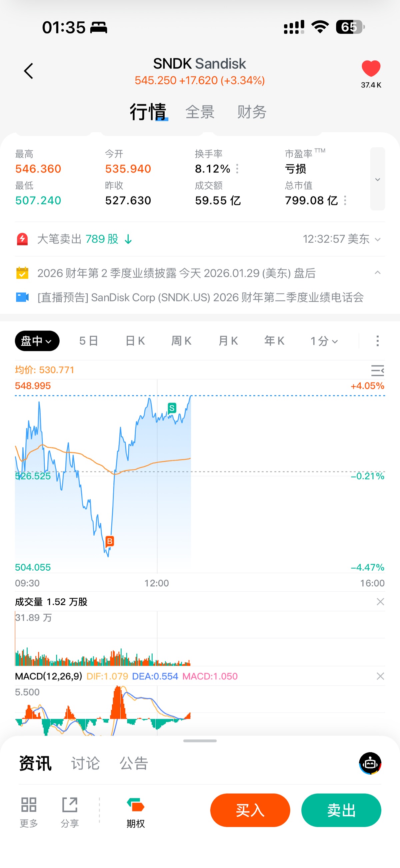Viewport: 400px width, 868px height.
Task: Expand the stock stats panel chevron
Action: pyautogui.click(x=377, y=179)
